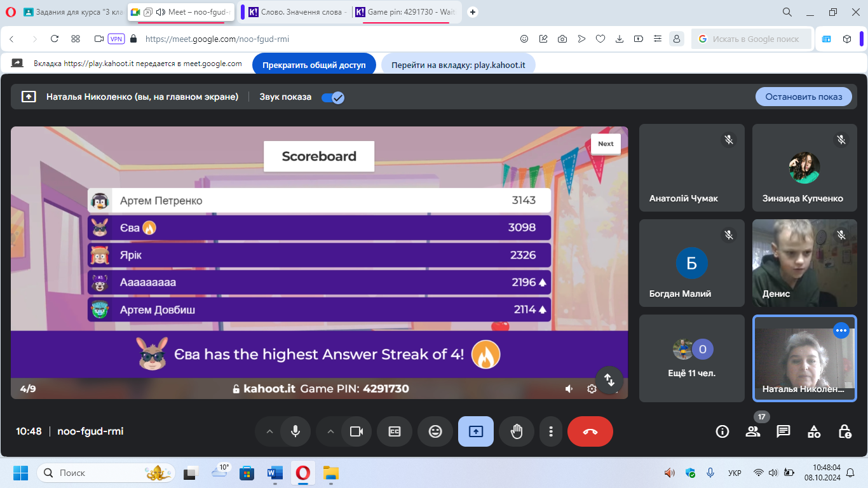Click 'Остановить показ' button
This screenshot has width=868, height=488.
click(x=804, y=97)
